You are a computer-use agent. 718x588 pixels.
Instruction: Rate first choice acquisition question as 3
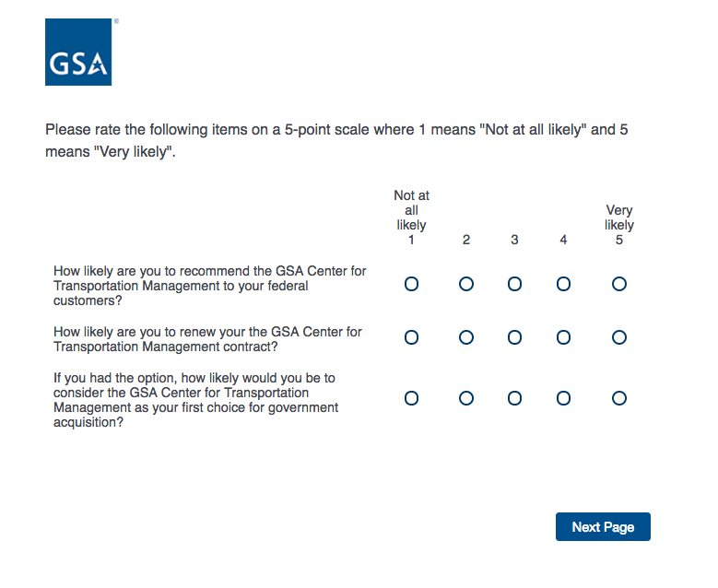(x=514, y=398)
